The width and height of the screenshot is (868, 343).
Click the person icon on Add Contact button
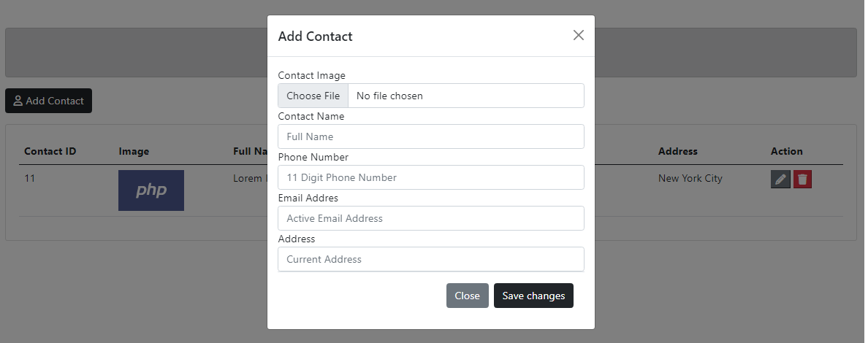18,101
